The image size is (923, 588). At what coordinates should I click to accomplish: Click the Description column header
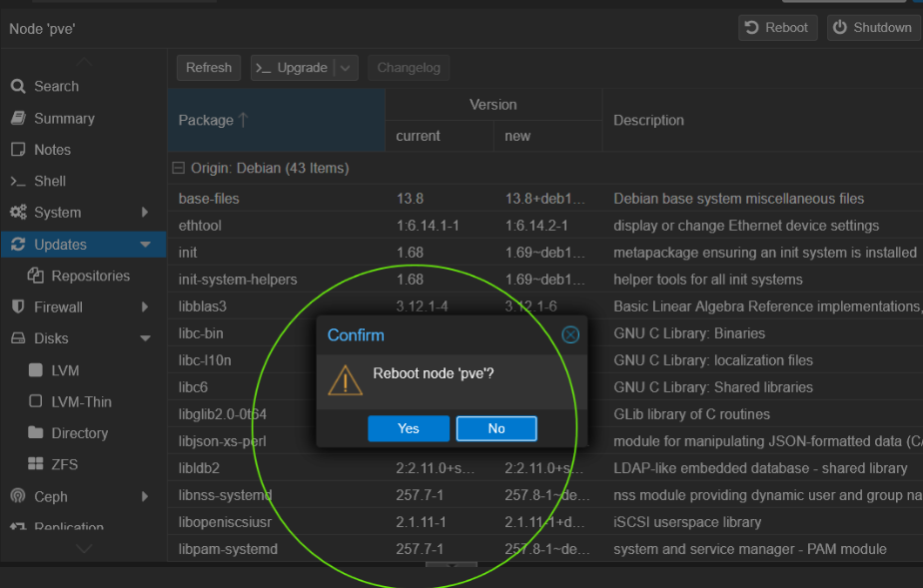763,120
